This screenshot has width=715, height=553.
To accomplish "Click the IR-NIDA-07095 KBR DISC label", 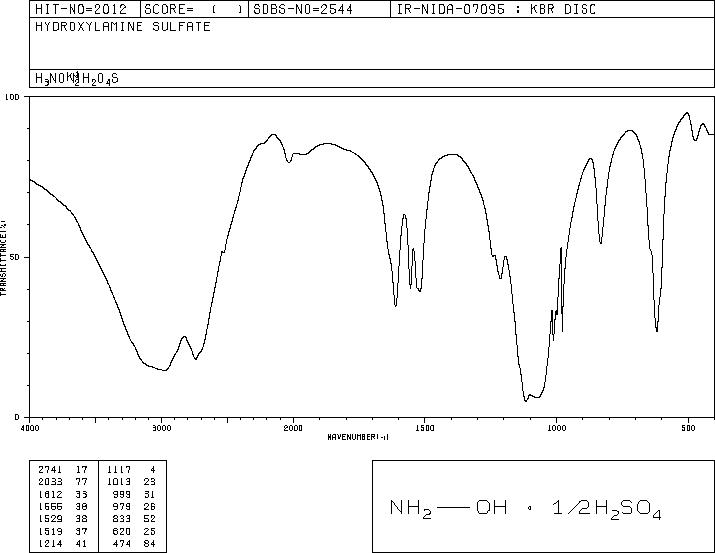I will click(496, 9).
